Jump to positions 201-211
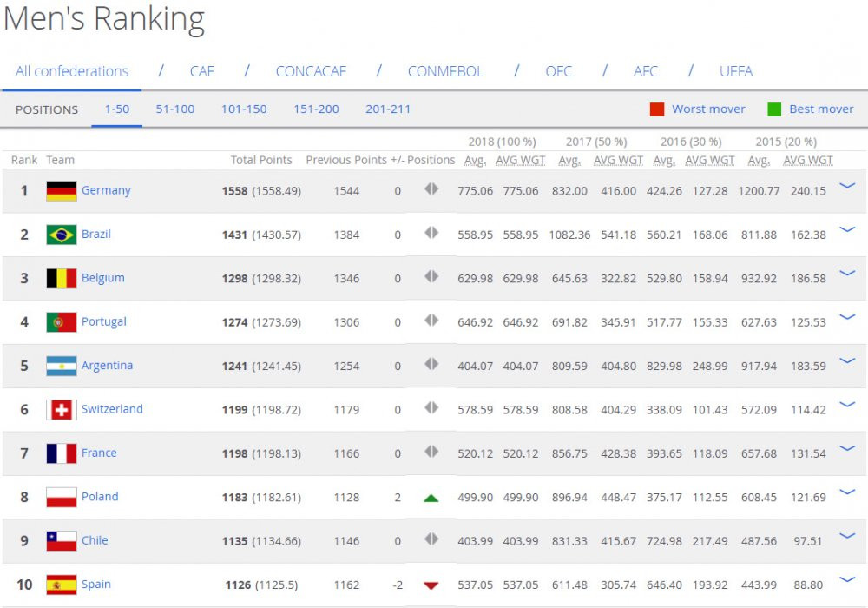This screenshot has height=608, width=868. coord(388,109)
